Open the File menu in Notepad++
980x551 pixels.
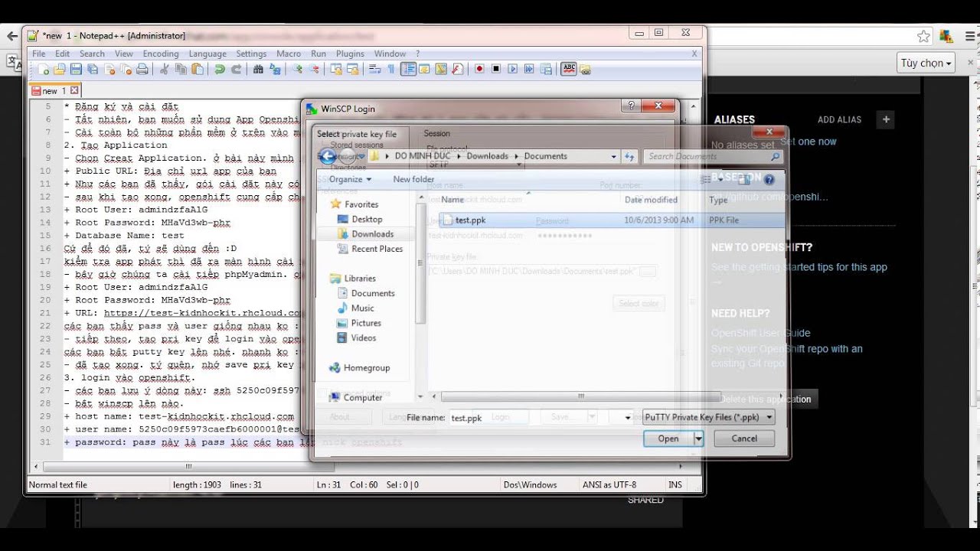point(38,54)
